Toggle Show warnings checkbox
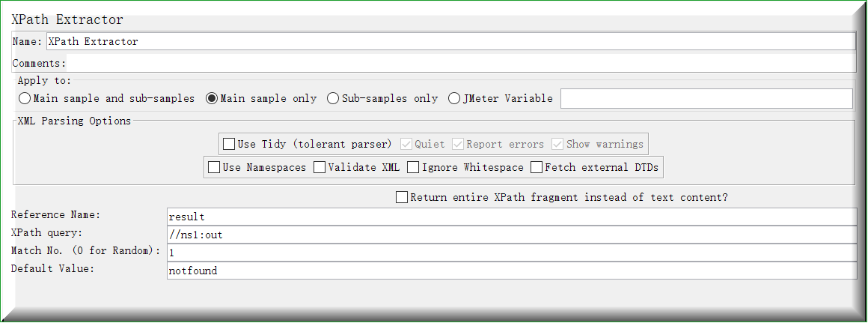 point(597,144)
